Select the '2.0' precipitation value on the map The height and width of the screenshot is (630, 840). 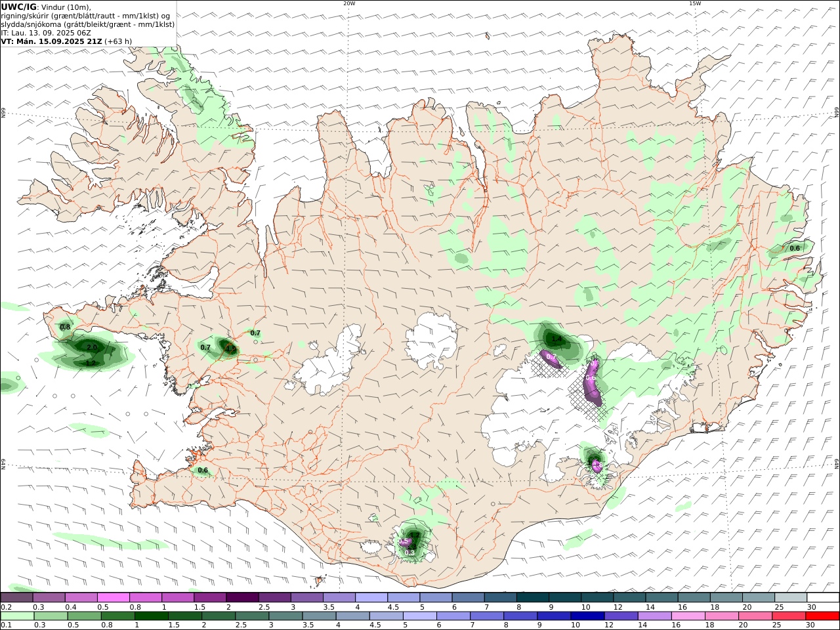(x=92, y=347)
